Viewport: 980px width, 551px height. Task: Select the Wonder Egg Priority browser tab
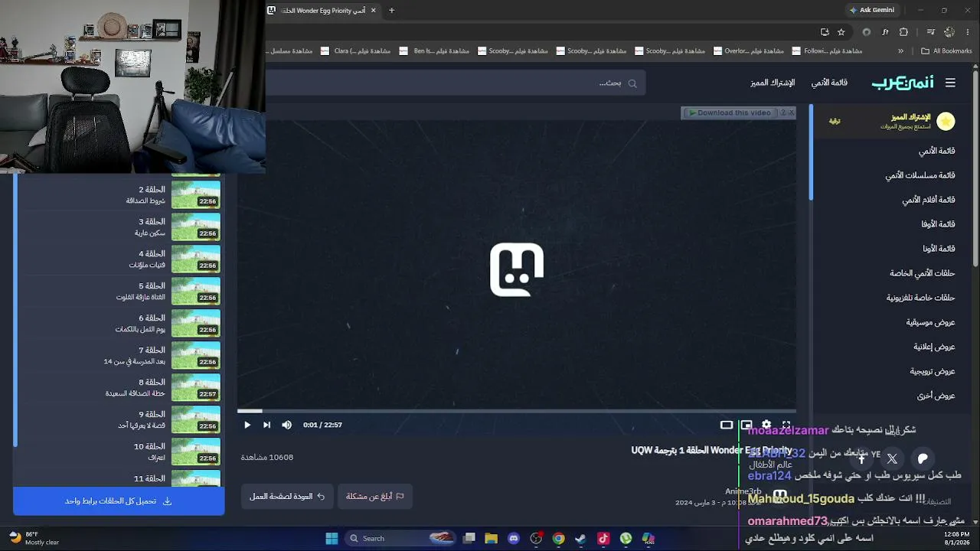pos(322,11)
